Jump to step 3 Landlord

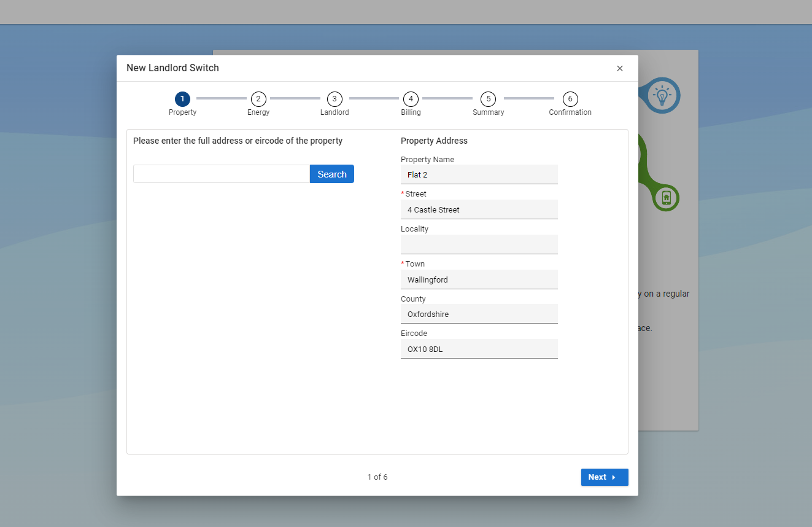click(x=334, y=99)
